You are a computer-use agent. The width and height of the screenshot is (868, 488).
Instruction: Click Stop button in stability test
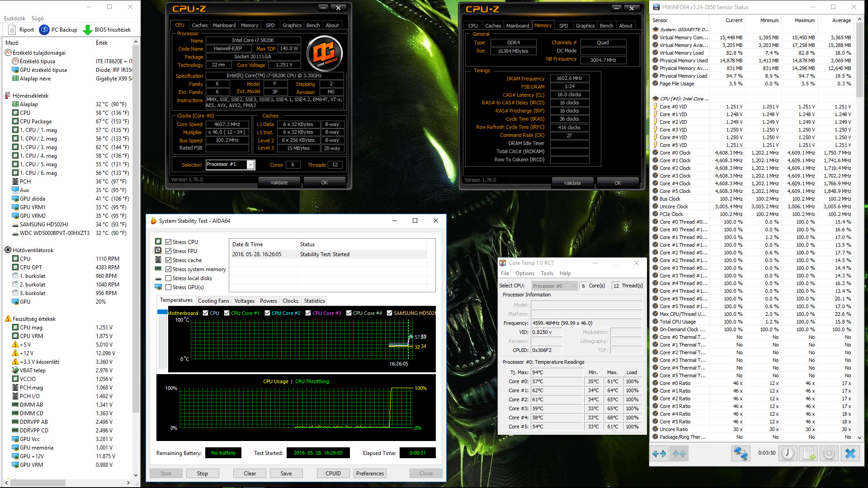point(202,474)
